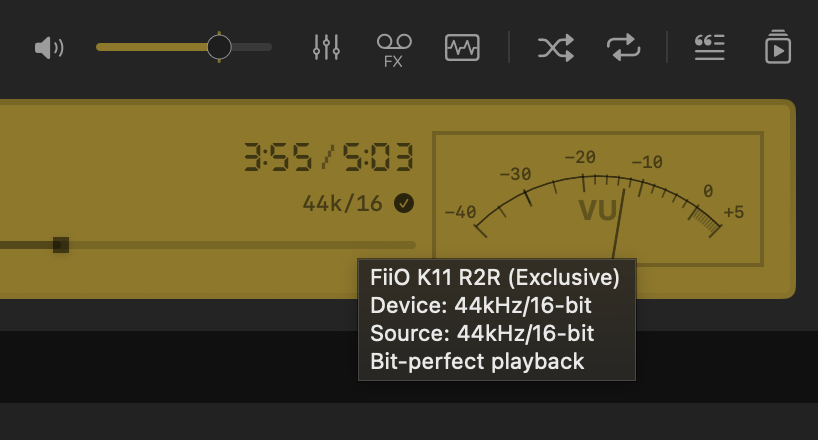Click the 3:55 elapsed time display
Screen dimensions: 818x440
[x=277, y=158]
